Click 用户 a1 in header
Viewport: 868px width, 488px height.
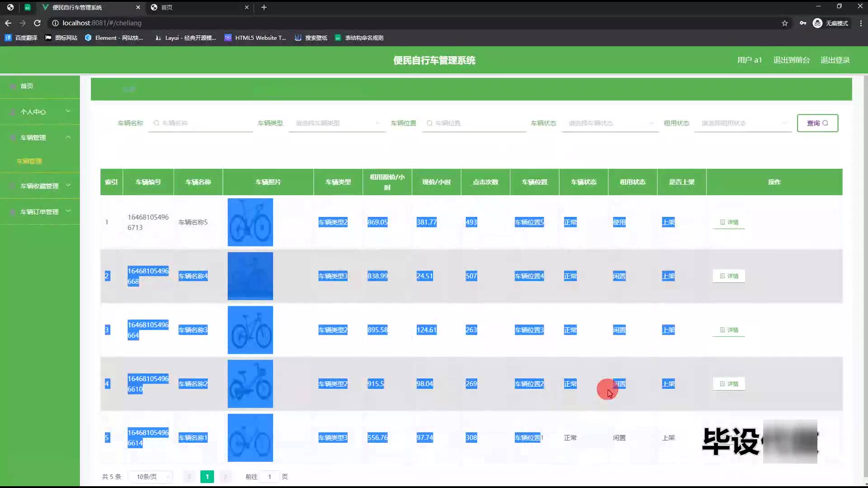coord(750,60)
